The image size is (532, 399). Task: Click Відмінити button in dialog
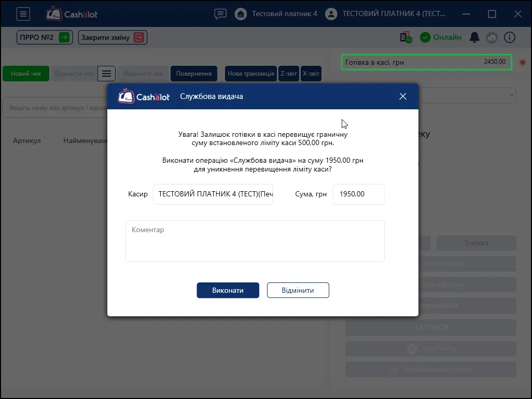tap(298, 290)
